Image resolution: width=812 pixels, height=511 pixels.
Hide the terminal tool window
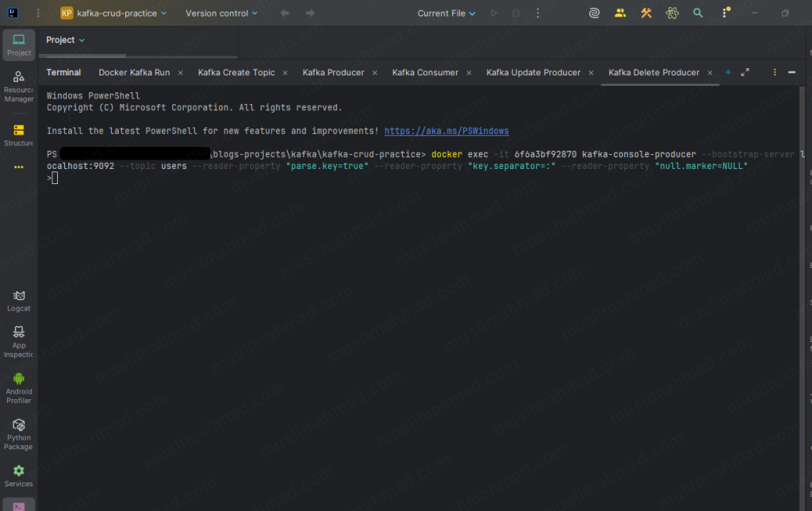792,72
